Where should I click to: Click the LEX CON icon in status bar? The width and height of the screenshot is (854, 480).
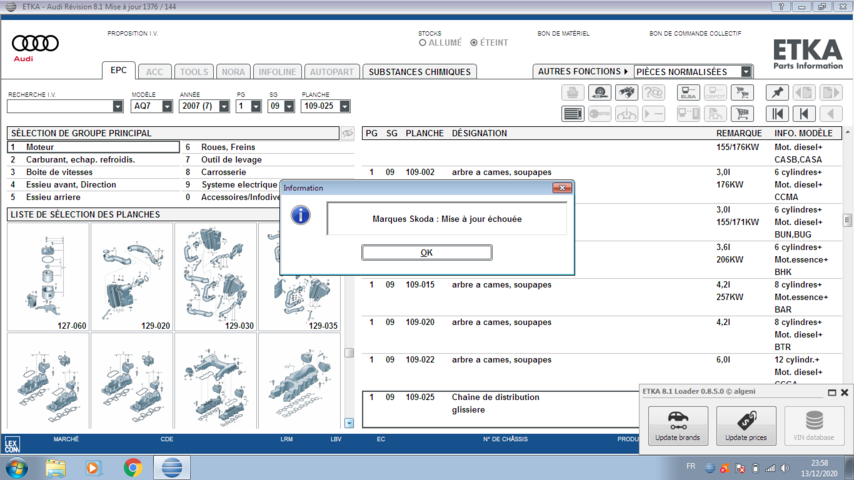pyautogui.click(x=12, y=445)
